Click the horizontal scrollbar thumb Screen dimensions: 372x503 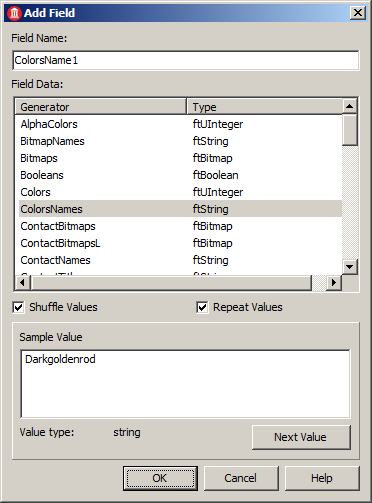click(x=171, y=283)
